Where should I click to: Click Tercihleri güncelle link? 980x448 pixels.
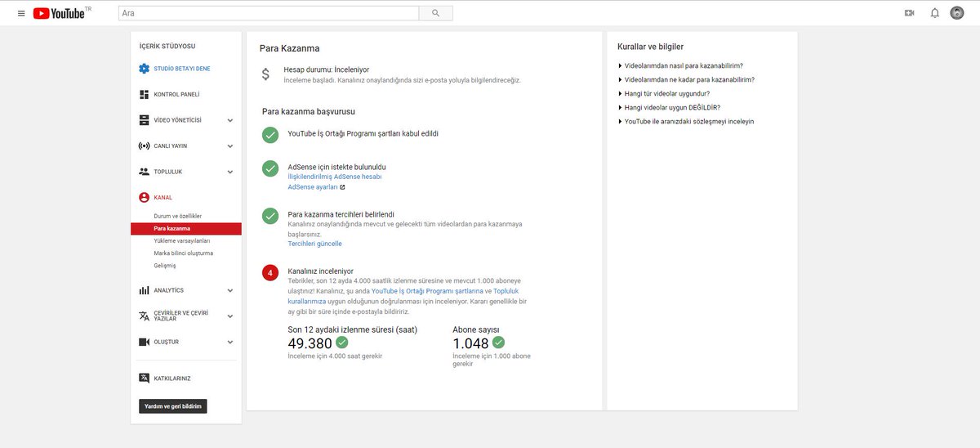click(314, 244)
